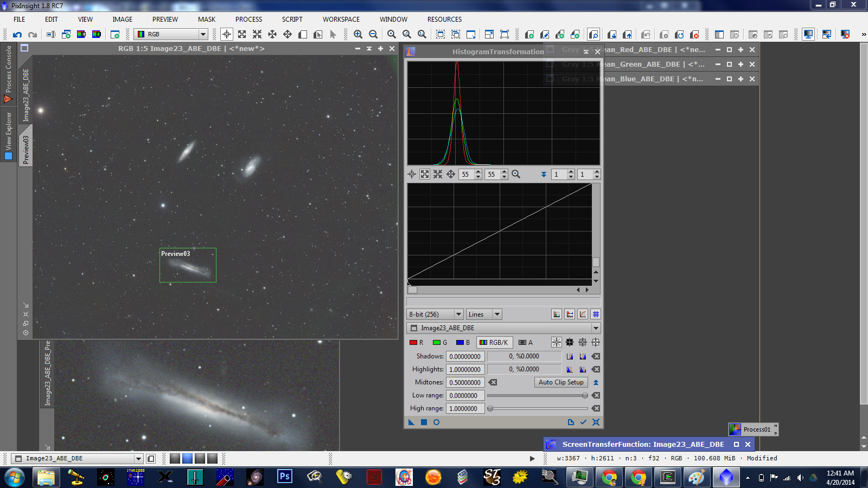The image size is (868, 488).
Task: Select the Red channel button
Action: [x=417, y=342]
